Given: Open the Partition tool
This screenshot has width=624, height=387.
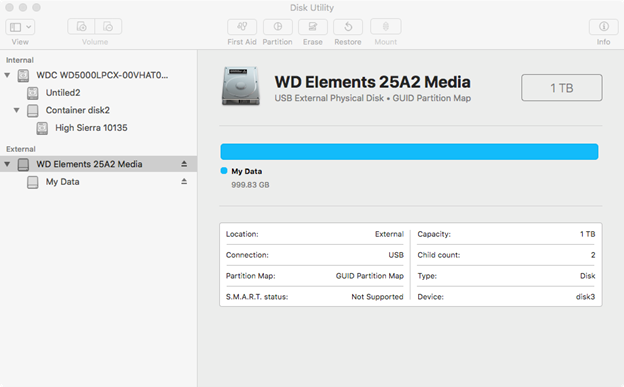Looking at the screenshot, I should pyautogui.click(x=277, y=27).
